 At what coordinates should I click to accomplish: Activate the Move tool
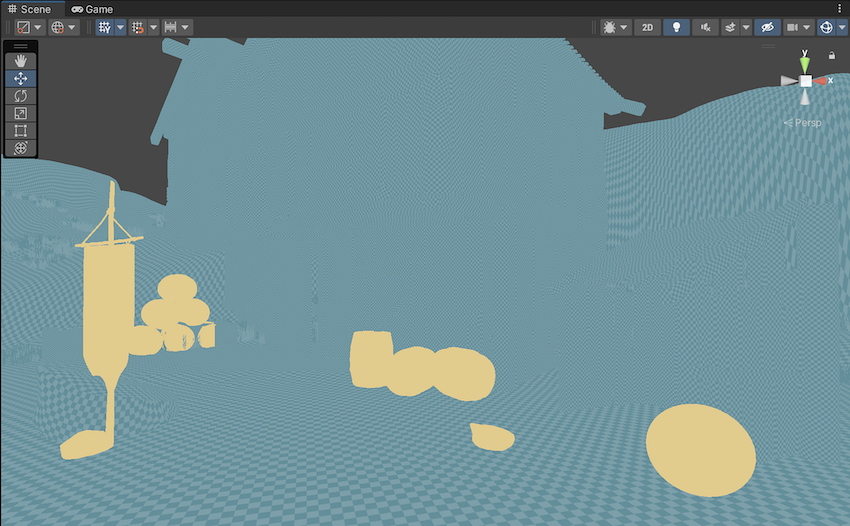[x=21, y=78]
